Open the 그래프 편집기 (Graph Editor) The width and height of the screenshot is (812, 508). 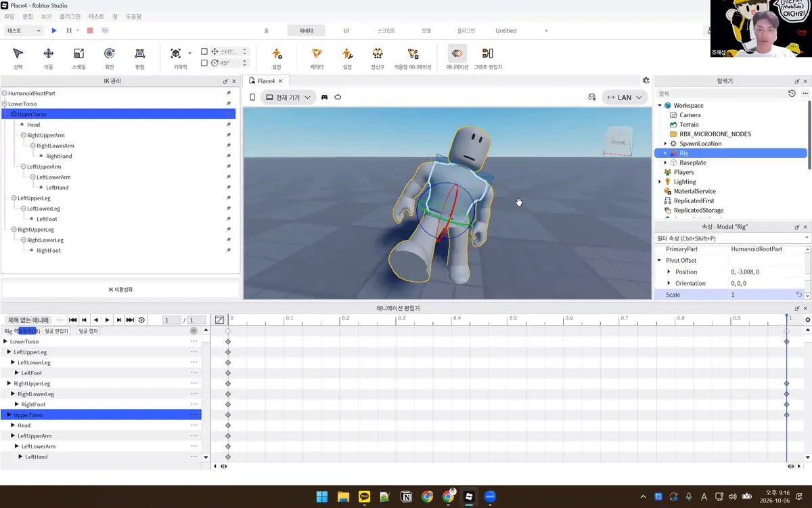click(488, 58)
